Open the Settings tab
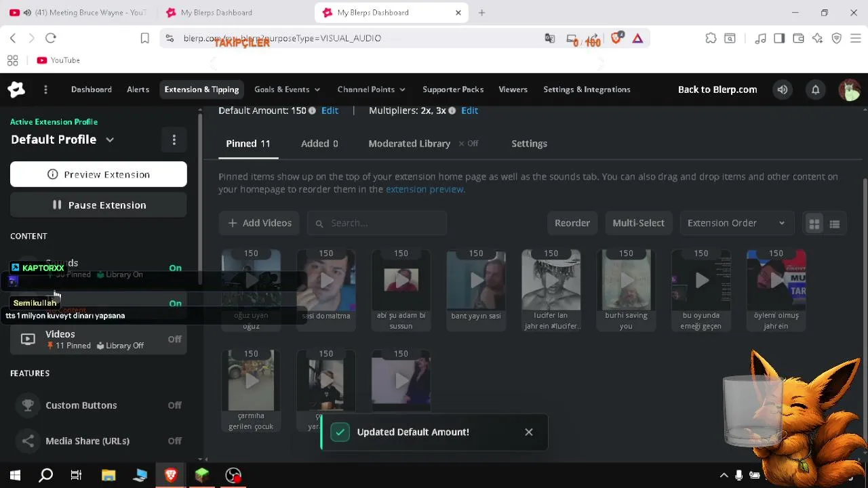868x488 pixels. 529,144
